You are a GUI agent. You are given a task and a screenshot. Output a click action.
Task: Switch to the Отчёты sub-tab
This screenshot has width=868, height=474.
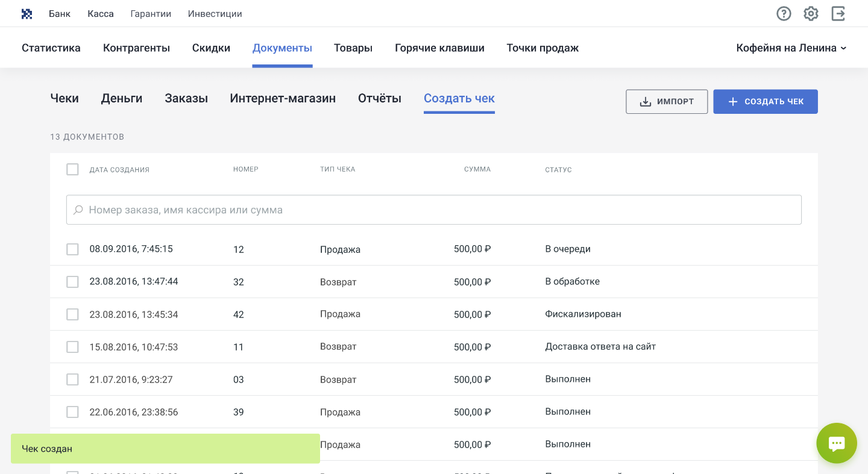point(380,98)
